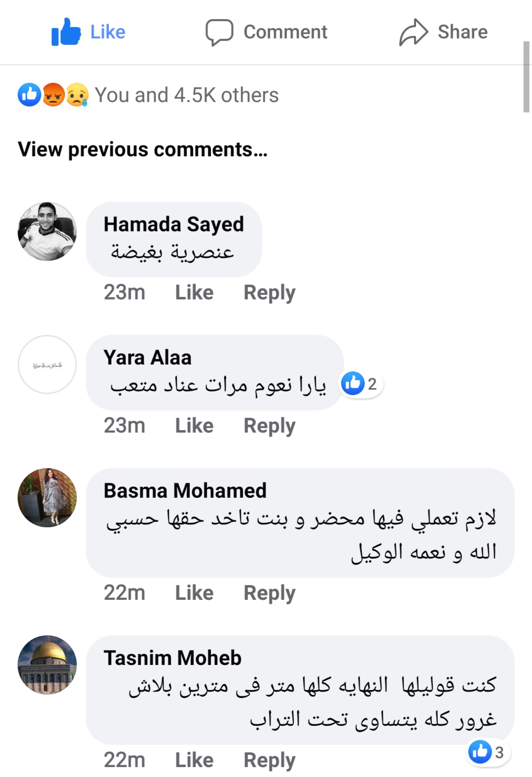532x777 pixels.
Task: View the 3 likes on Tasnim Moheb's comment
Action: click(488, 752)
